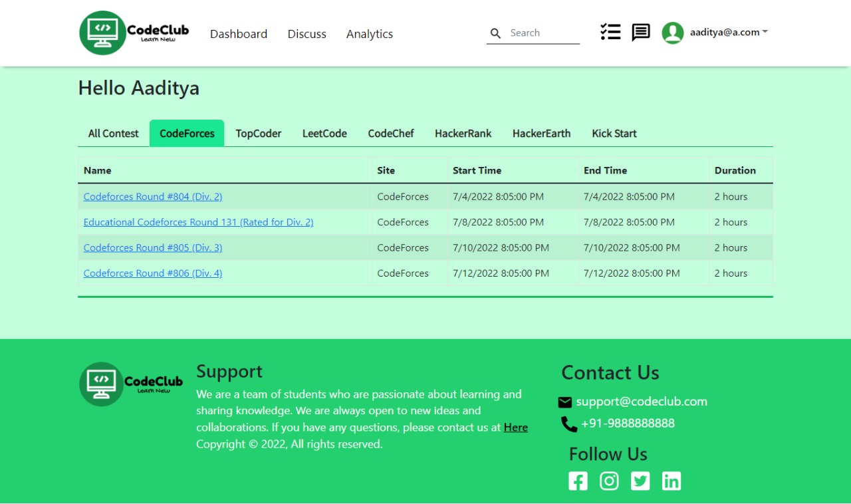This screenshot has width=851, height=504.
Task: Click the phone icon next to the number
Action: pos(568,424)
